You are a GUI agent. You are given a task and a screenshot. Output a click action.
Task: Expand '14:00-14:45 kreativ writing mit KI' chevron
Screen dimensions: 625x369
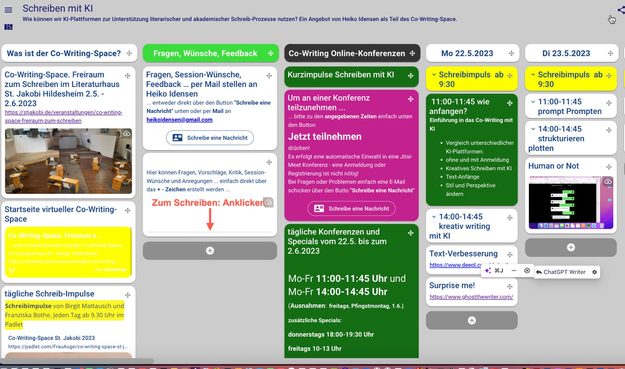pos(434,217)
